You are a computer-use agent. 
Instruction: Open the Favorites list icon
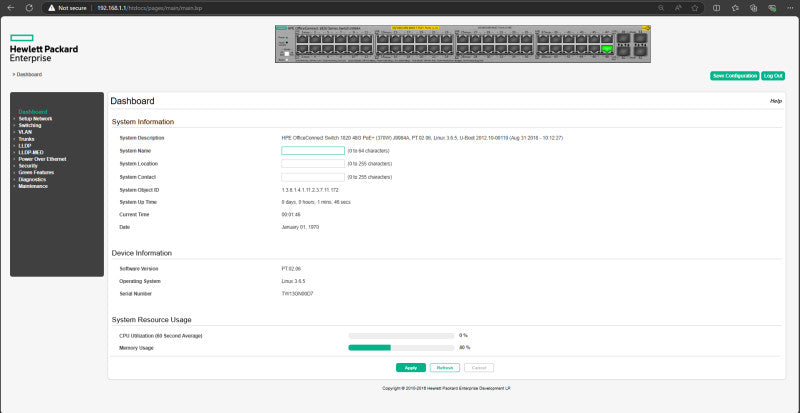click(x=735, y=8)
